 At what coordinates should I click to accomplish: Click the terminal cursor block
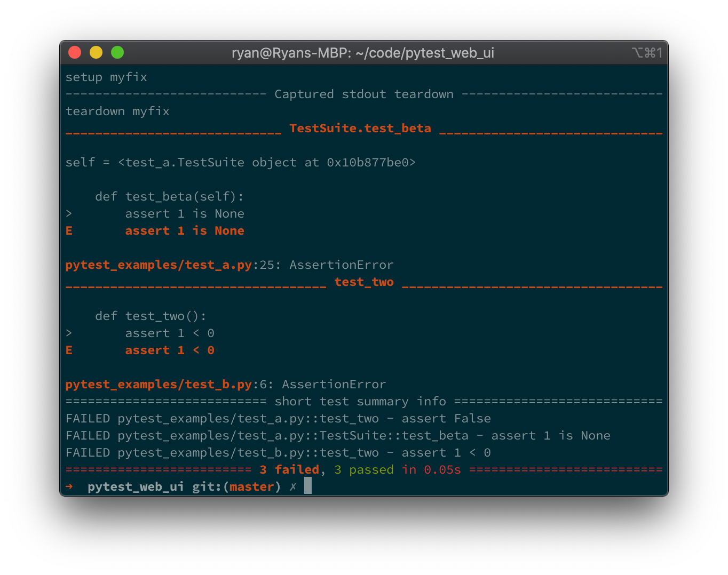point(307,486)
